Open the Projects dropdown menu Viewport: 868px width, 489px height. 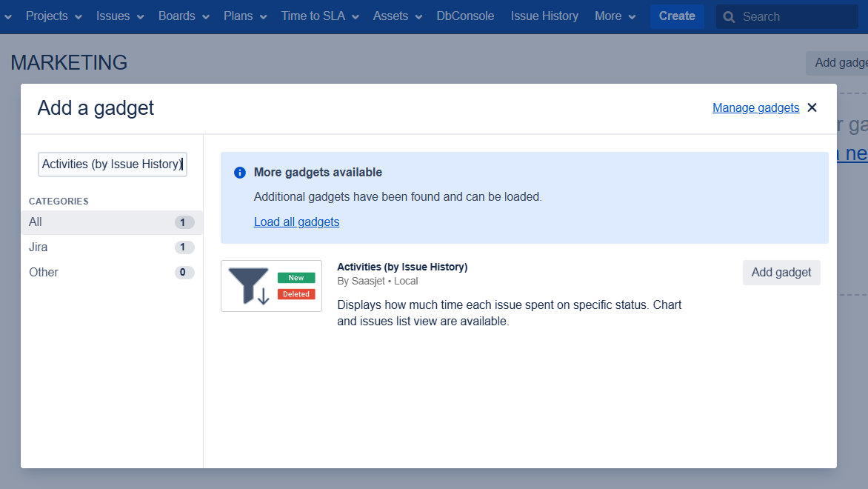(53, 16)
